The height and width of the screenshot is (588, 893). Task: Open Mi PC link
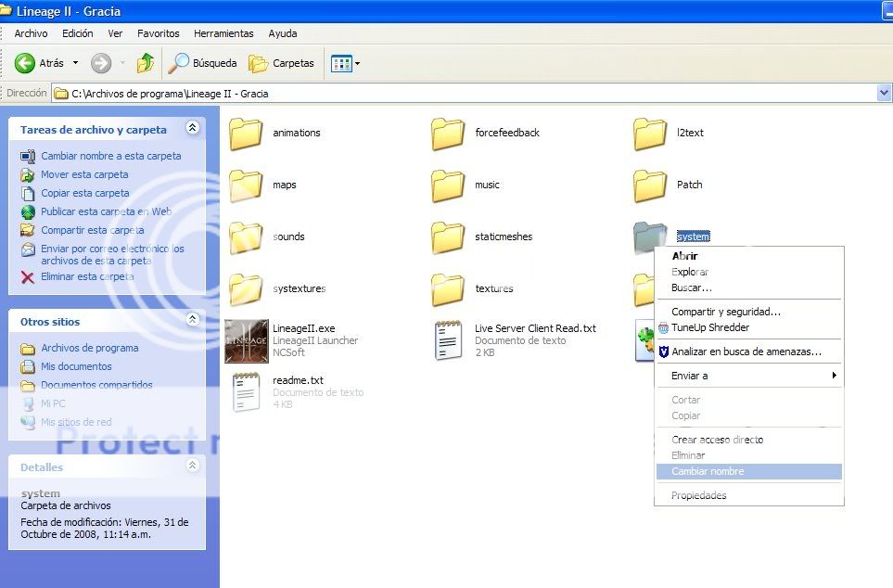(53, 403)
